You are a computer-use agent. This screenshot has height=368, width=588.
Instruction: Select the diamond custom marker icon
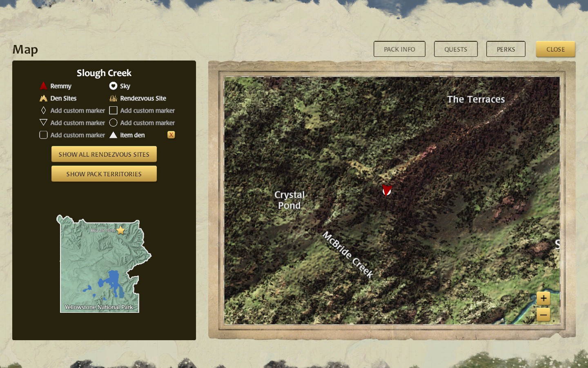pyautogui.click(x=43, y=110)
